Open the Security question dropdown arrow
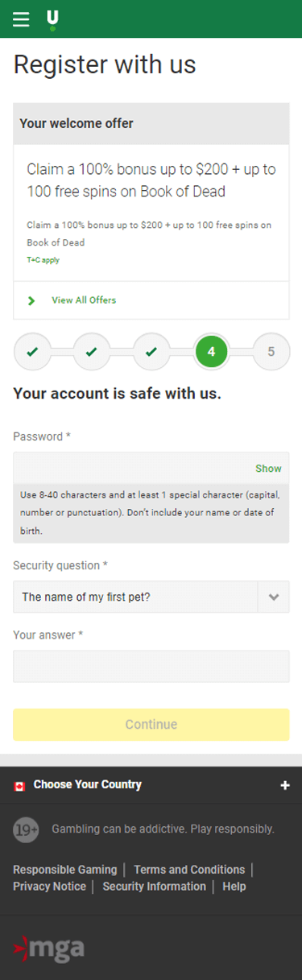 [x=274, y=598]
